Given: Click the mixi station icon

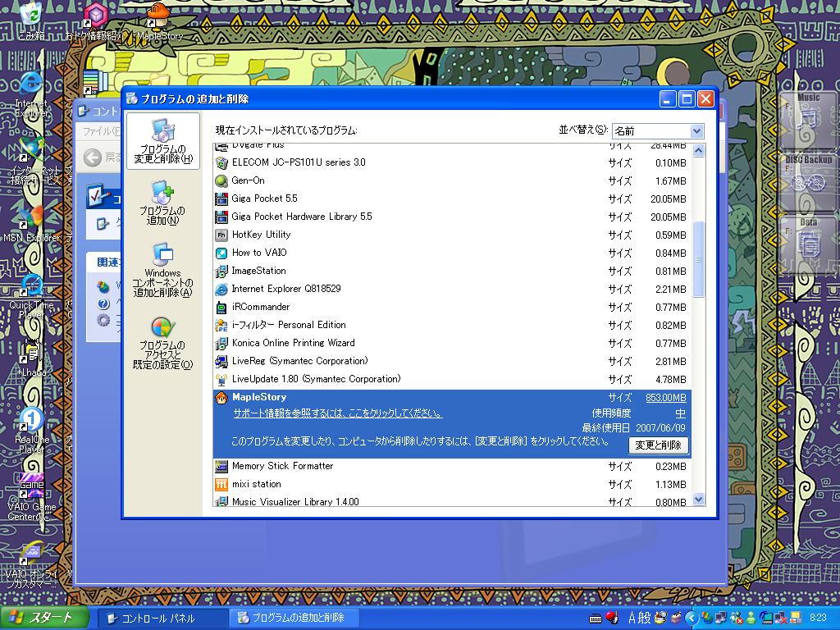Looking at the screenshot, I should (221, 484).
